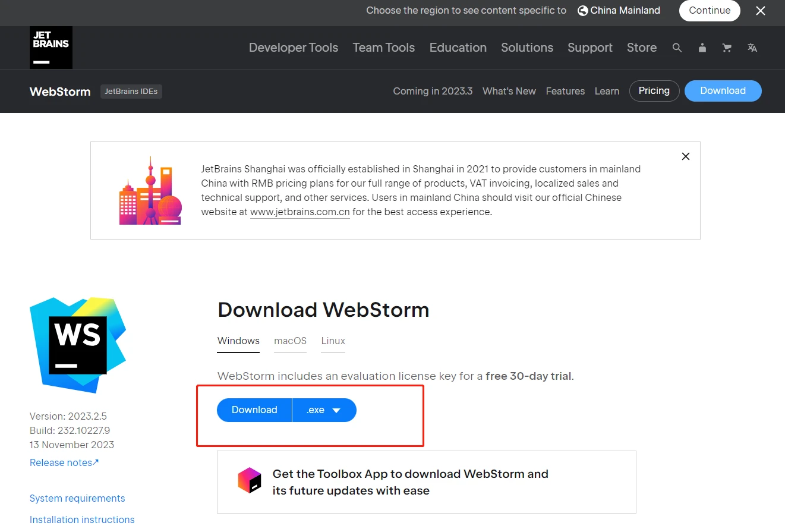Open the shopping cart icon

coord(727,48)
